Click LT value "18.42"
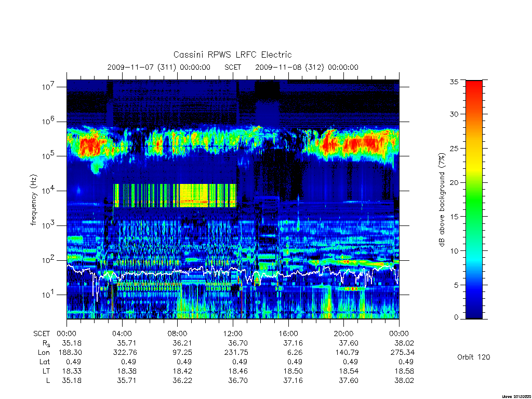Image resolution: width=532 pixels, height=399 pixels. click(x=182, y=371)
